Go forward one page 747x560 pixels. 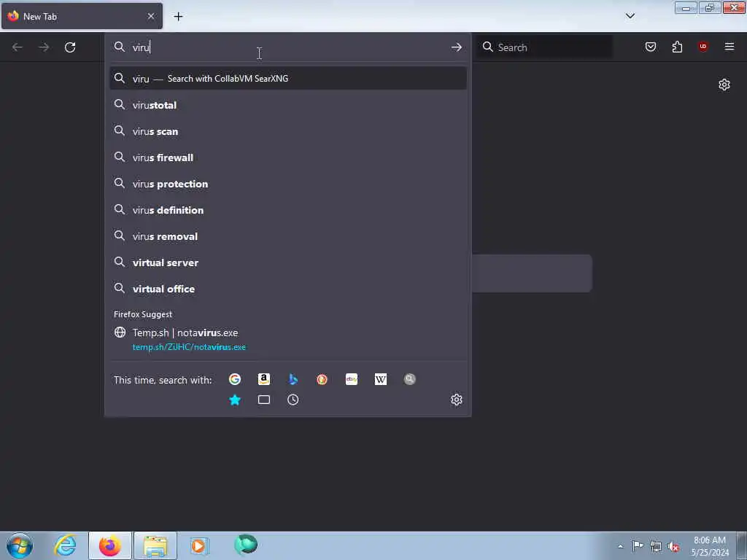(x=44, y=47)
